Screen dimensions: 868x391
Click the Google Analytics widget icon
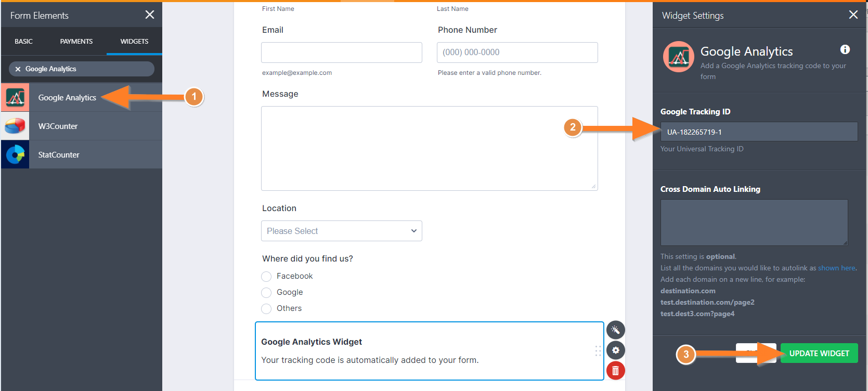15,97
